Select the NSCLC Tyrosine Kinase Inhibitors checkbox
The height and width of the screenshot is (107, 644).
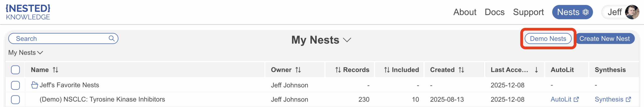pos(15,99)
